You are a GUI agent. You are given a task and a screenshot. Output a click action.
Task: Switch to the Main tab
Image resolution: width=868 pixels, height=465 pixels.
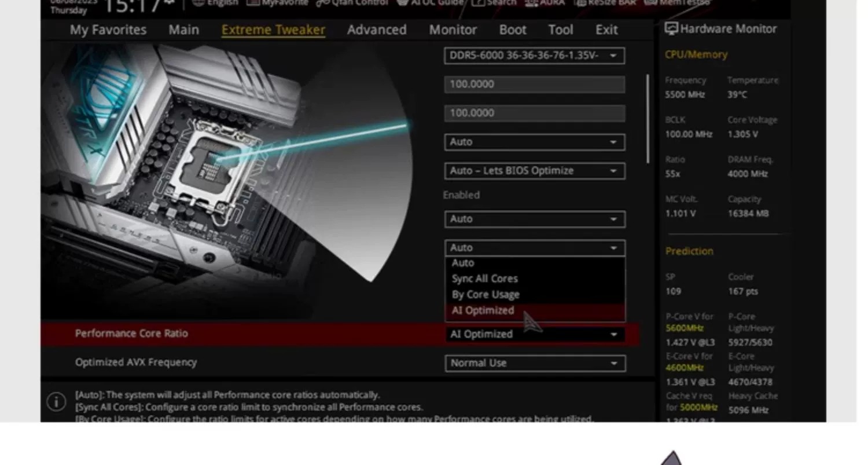183,30
